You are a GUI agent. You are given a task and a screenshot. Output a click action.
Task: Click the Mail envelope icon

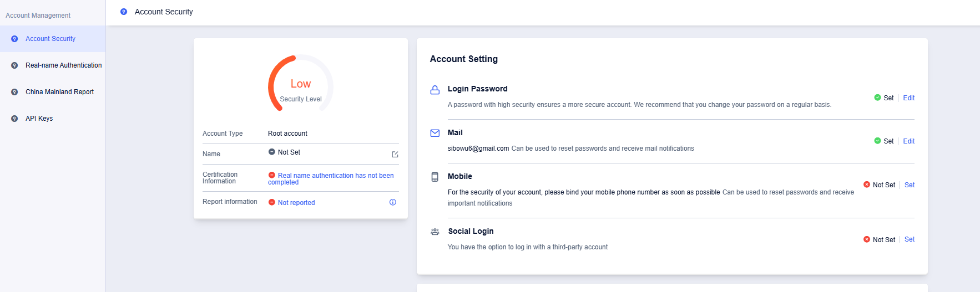[435, 133]
